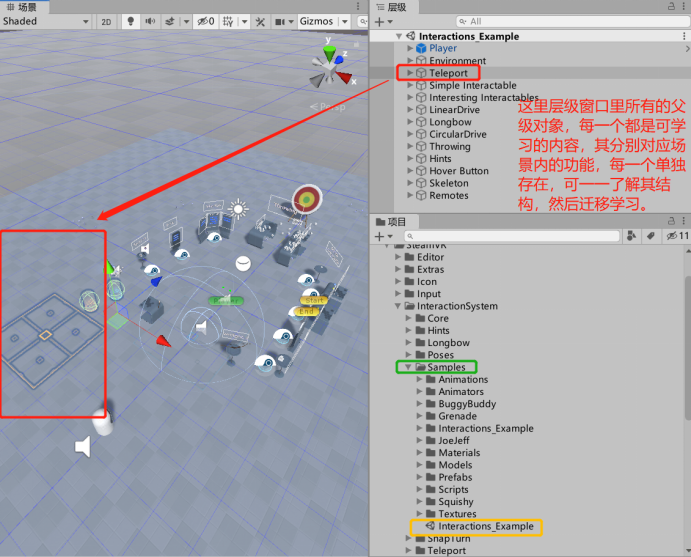This screenshot has width=691, height=557.
Task: Open Shaded draw mode dropdown
Action: point(45,21)
